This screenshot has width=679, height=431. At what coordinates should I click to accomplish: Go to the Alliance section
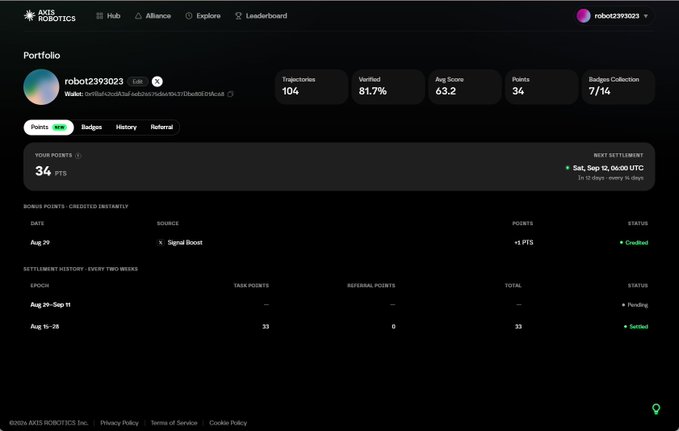[153, 16]
